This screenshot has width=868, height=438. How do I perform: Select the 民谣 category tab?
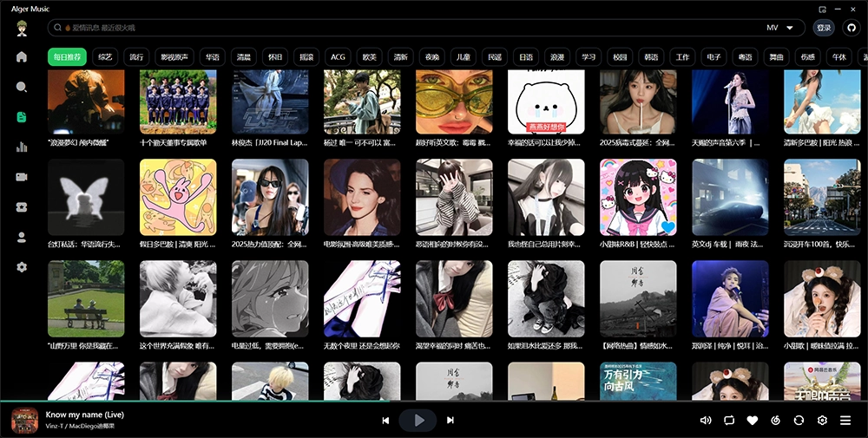(x=495, y=57)
